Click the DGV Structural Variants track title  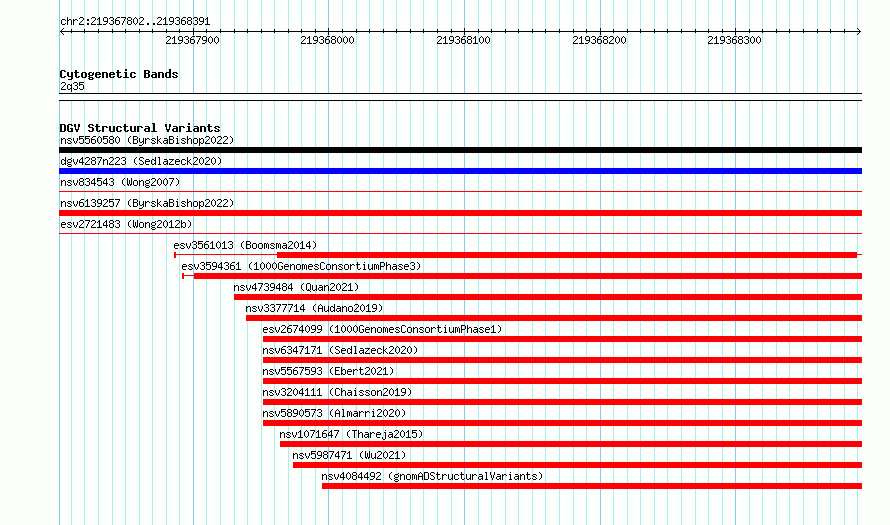[x=140, y=128]
